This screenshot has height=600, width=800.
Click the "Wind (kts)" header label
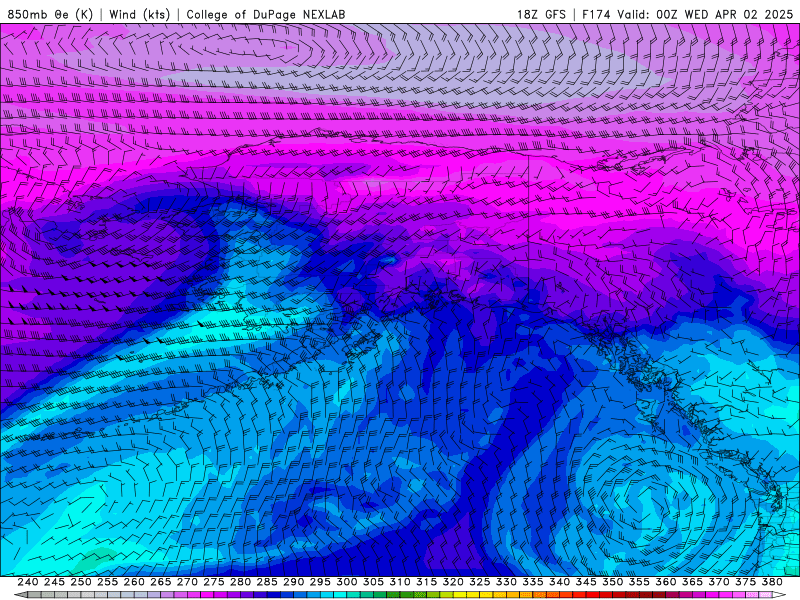(x=139, y=14)
